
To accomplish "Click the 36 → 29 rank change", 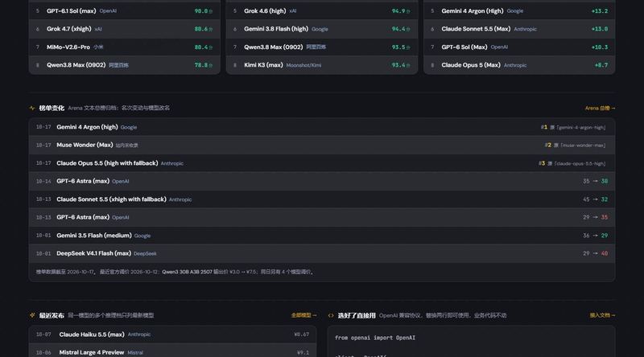I will coord(595,236).
